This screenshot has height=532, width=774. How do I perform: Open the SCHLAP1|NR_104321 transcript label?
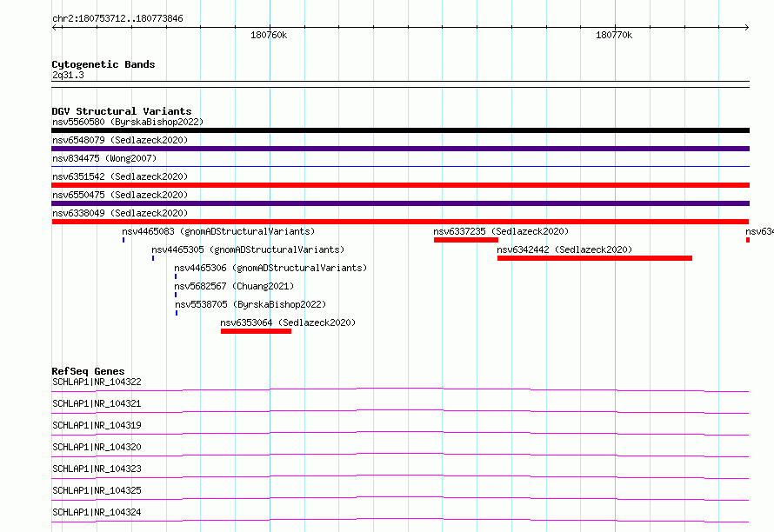pyautogui.click(x=97, y=403)
